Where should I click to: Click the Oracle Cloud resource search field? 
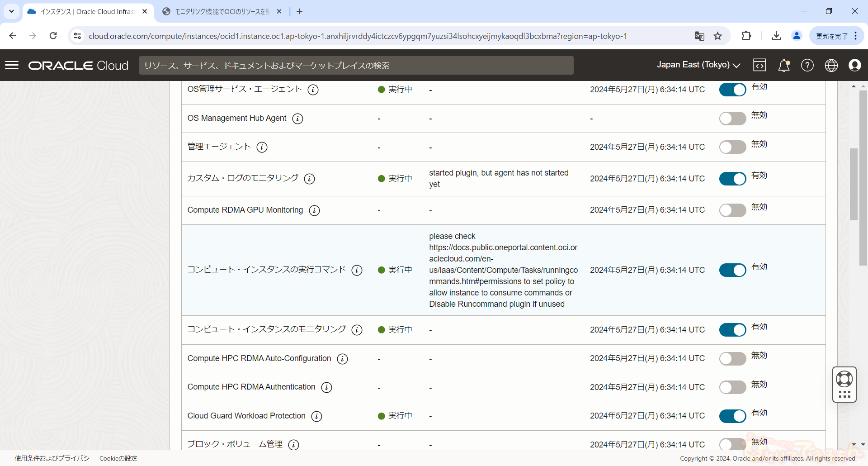356,65
